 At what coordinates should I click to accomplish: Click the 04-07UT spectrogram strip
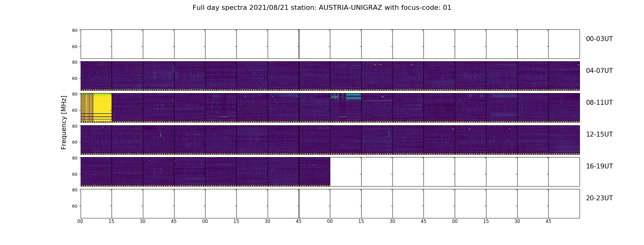330,76
